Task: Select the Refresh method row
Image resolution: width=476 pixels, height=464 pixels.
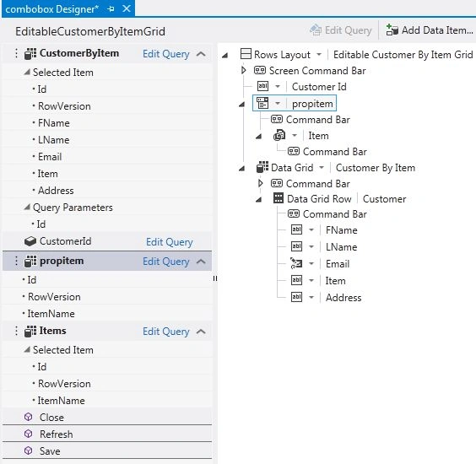Action: pos(107,434)
